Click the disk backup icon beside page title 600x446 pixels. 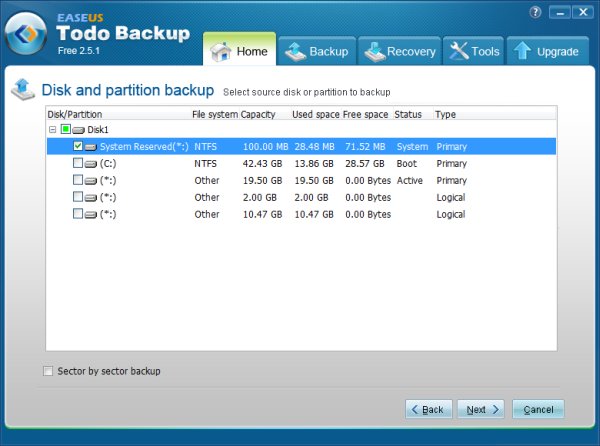[23, 90]
